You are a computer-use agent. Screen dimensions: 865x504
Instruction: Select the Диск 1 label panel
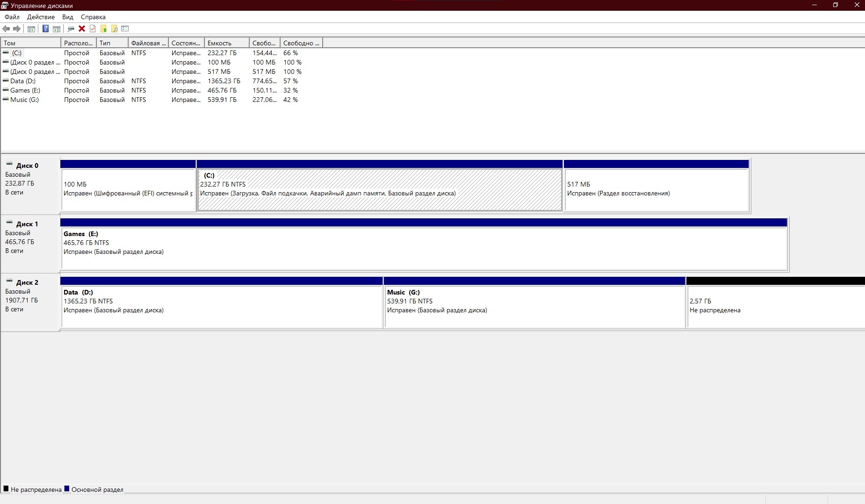(x=30, y=244)
